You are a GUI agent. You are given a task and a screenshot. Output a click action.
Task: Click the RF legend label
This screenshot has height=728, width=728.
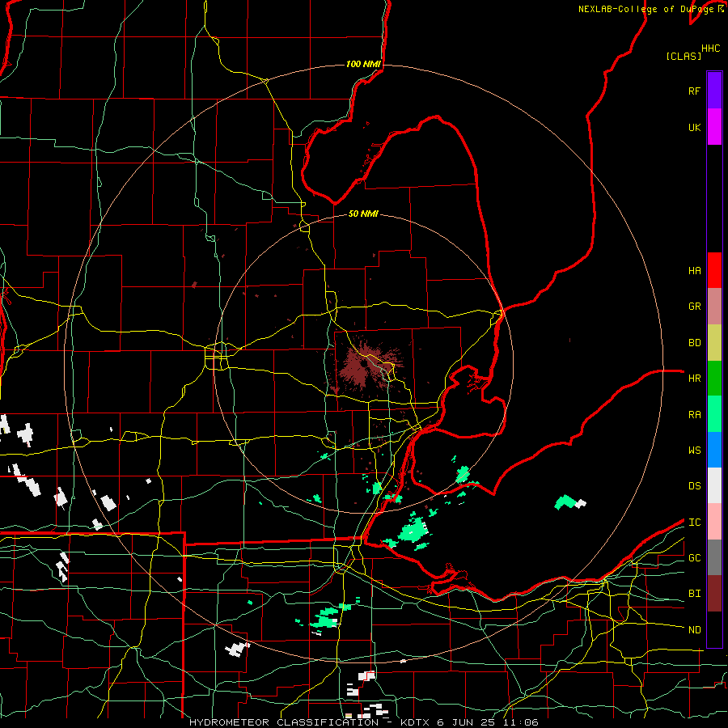pyautogui.click(x=694, y=91)
